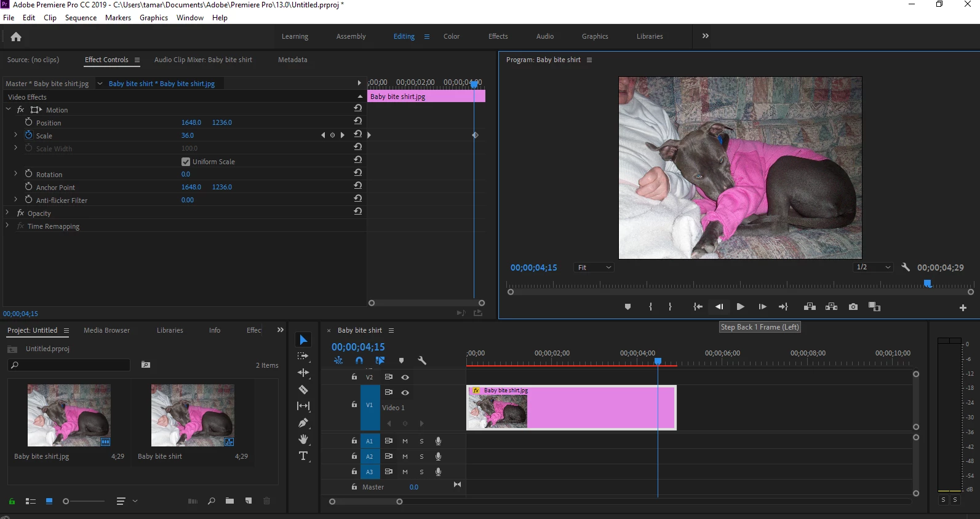Select Baby bite shirt.jpg thumbnail
The width and height of the screenshot is (980, 519).
click(x=69, y=415)
